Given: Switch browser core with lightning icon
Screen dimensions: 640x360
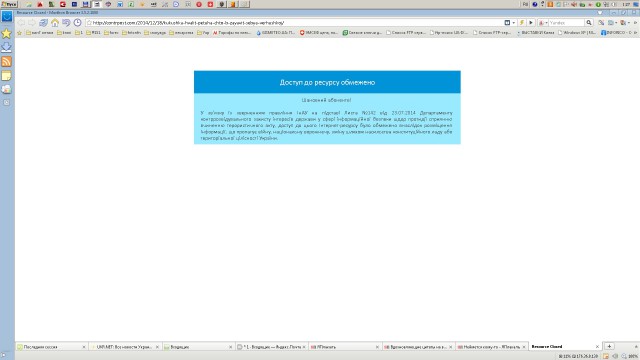Looking at the screenshot, I should [522, 23].
